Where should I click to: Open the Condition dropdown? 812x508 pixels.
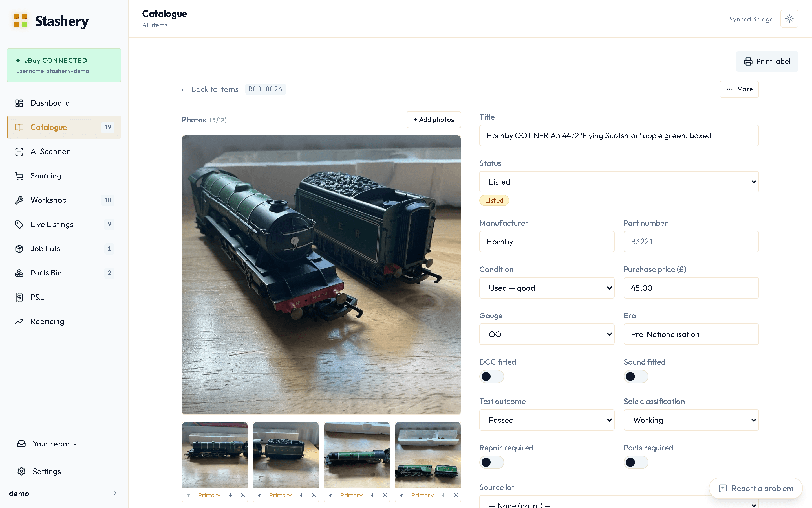pyautogui.click(x=547, y=288)
